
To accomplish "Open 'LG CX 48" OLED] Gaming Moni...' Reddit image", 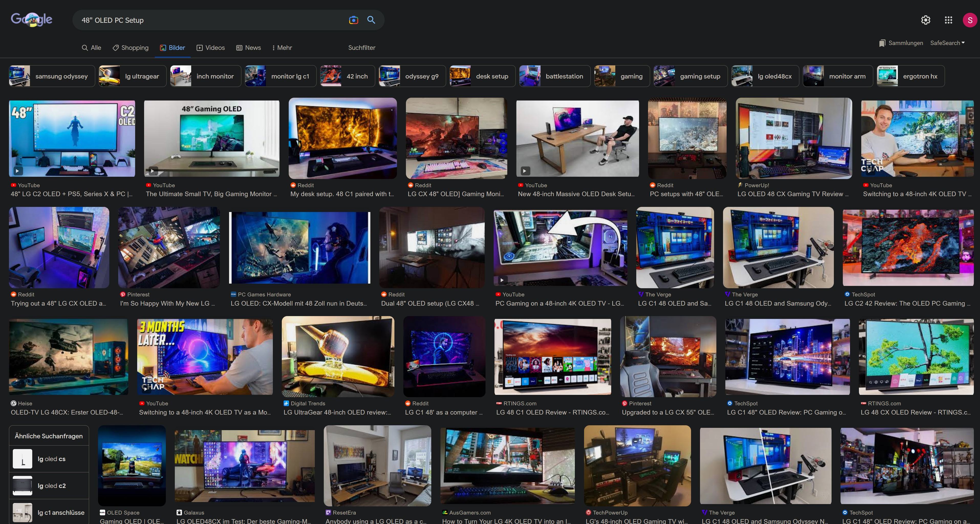I will click(457, 138).
